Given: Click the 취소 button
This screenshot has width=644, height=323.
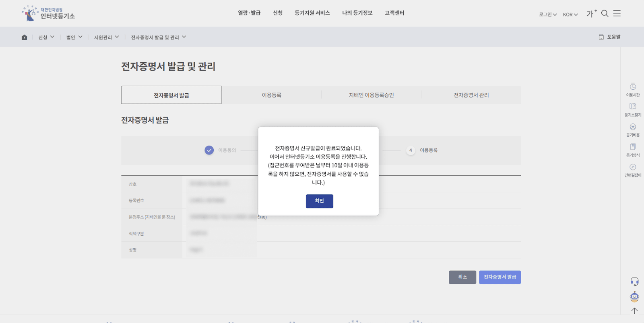Looking at the screenshot, I should (x=462, y=277).
